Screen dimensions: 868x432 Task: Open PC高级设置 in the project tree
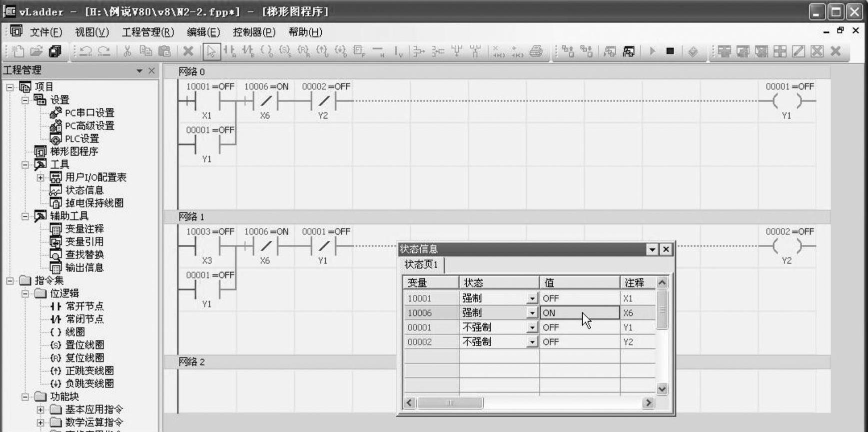pos(90,126)
